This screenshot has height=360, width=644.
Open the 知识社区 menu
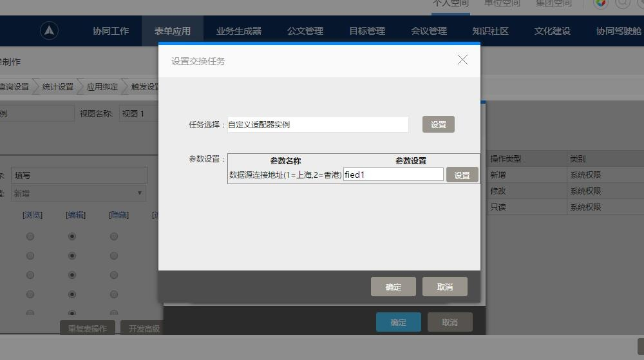pos(490,31)
